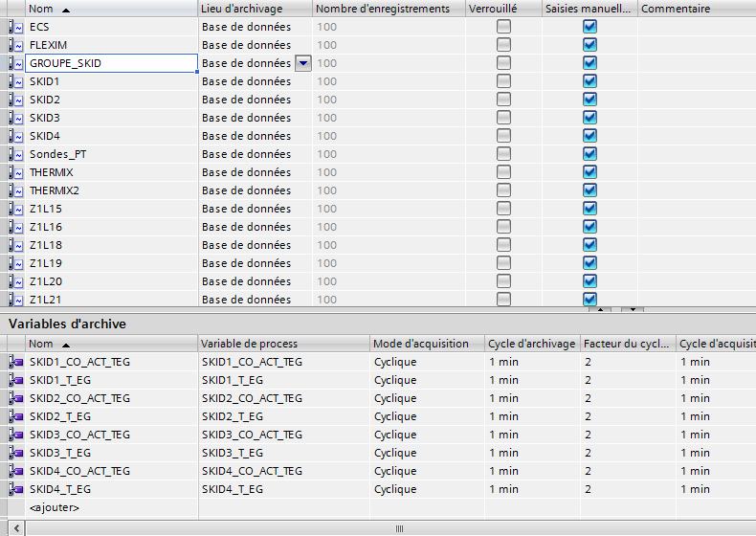This screenshot has width=756, height=536.
Task: Click the icon beside Z1L21 archive
Action: coord(15,300)
